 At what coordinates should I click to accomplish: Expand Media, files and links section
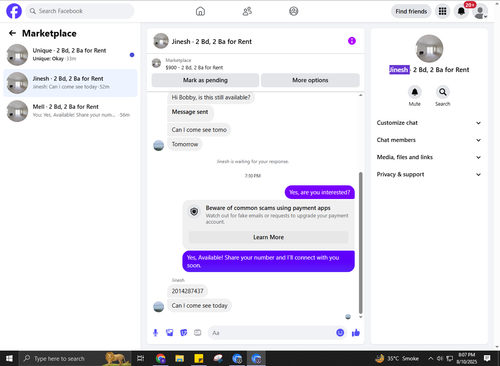point(429,157)
